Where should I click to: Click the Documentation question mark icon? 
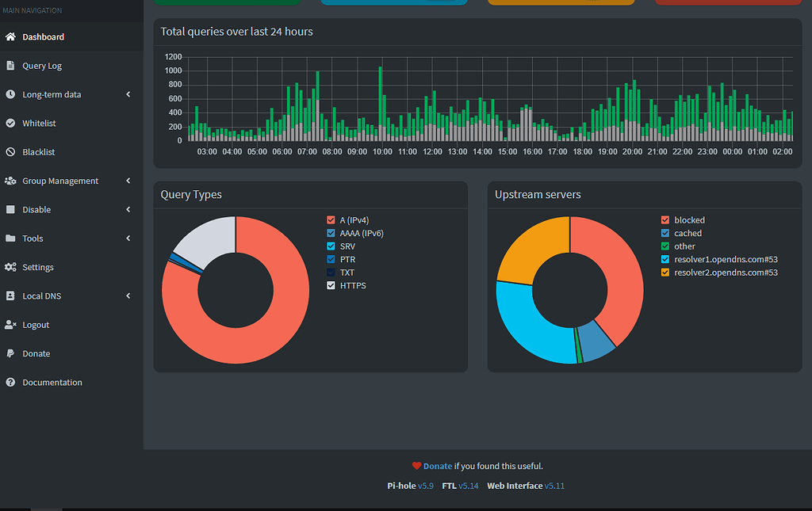[10, 382]
